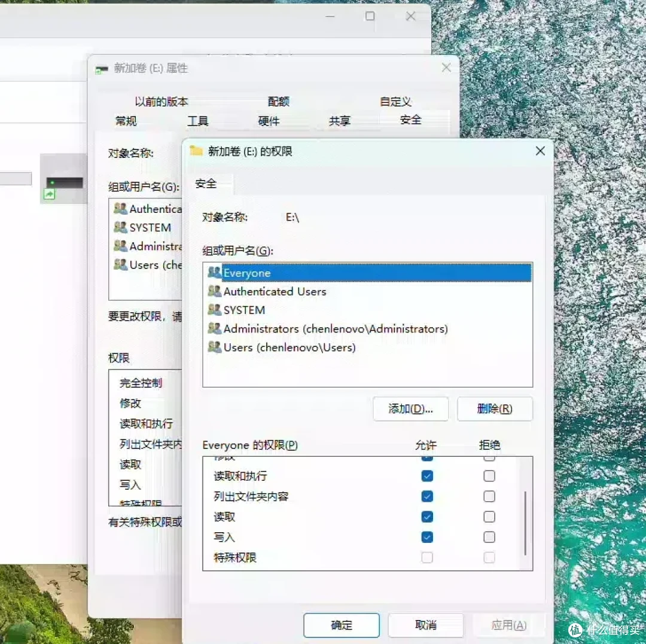Close the 新加卷 (E:) 的权限 dialog
Image resolution: width=646 pixels, height=644 pixels.
coord(540,151)
